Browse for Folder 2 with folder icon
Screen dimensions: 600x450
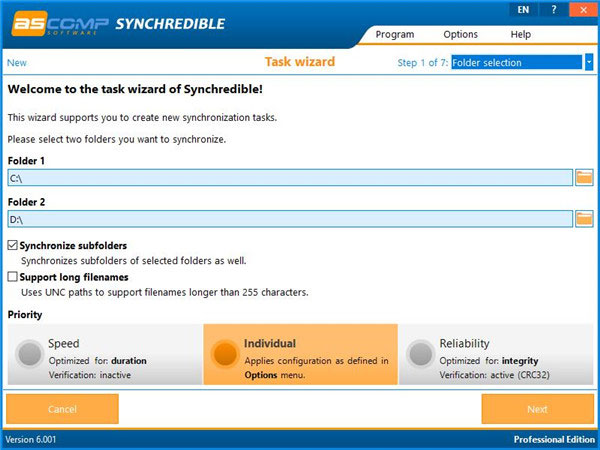tap(584, 219)
